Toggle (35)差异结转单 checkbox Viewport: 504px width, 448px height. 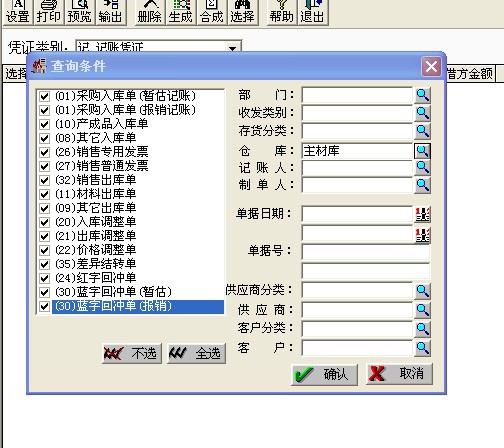(44, 264)
